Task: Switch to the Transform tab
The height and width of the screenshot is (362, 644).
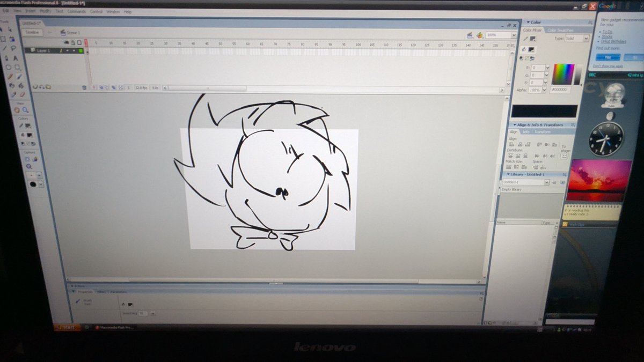Action: [543, 132]
